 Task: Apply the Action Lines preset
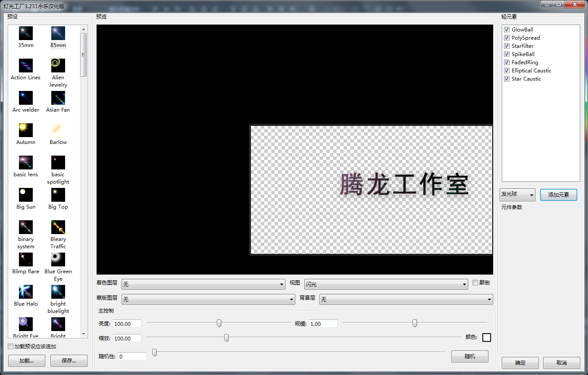click(25, 65)
